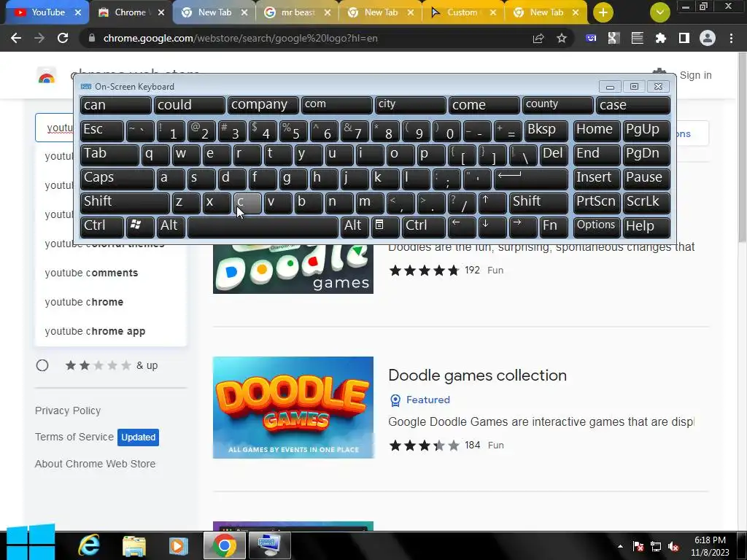Launch Internet Explorer from taskbar
Screen dimensions: 747x560
[x=88, y=545]
